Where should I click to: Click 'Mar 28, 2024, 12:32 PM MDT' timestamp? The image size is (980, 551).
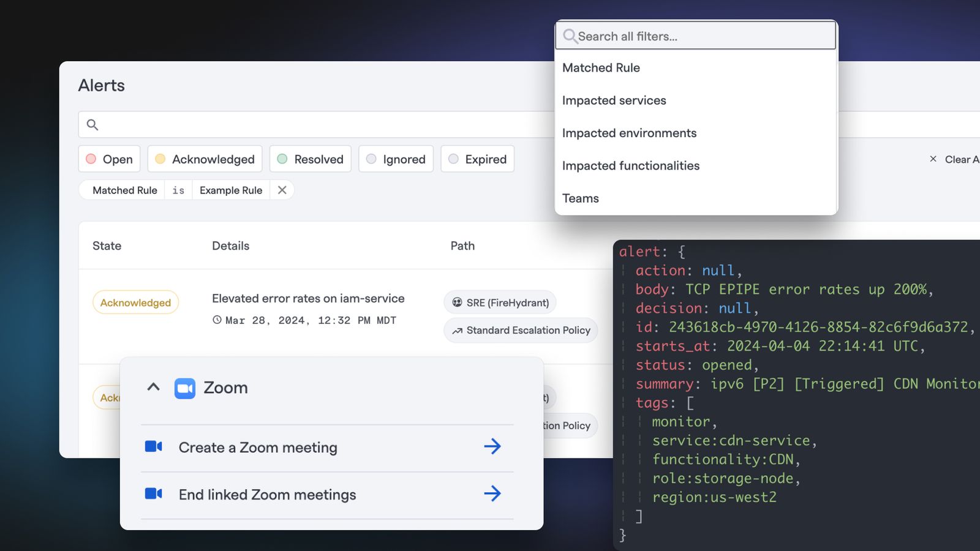pyautogui.click(x=311, y=320)
